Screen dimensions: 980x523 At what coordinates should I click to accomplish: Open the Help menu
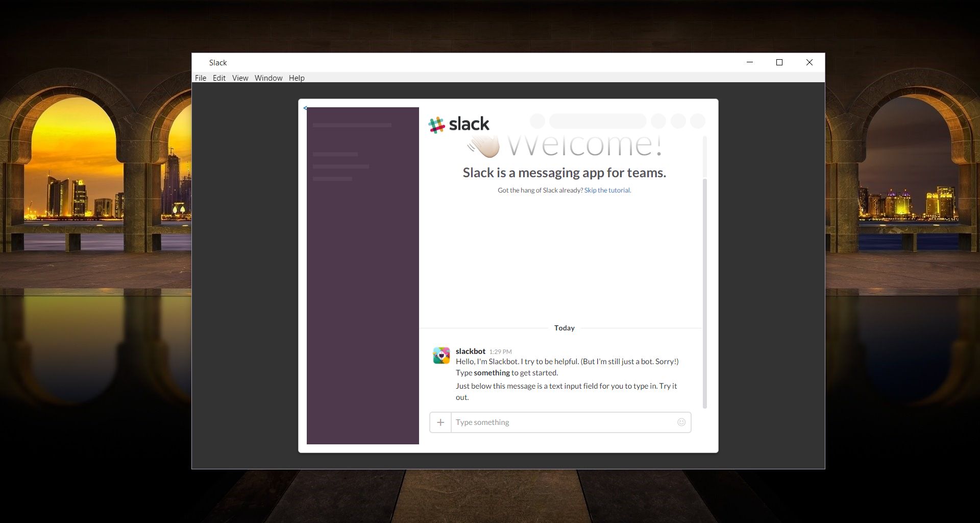297,78
